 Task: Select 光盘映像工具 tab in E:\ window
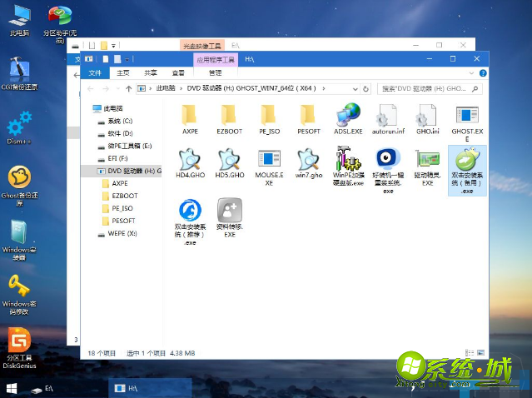tap(201, 46)
